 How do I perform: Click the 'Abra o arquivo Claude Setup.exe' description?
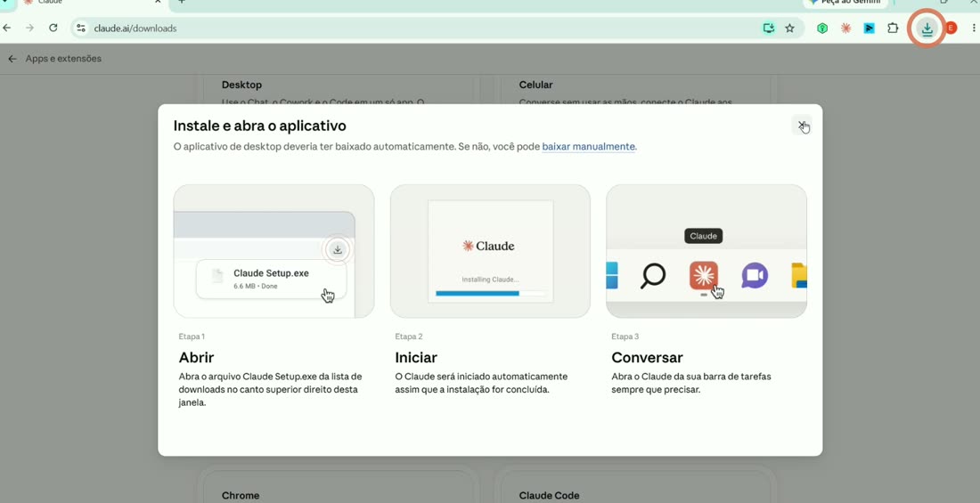point(270,390)
